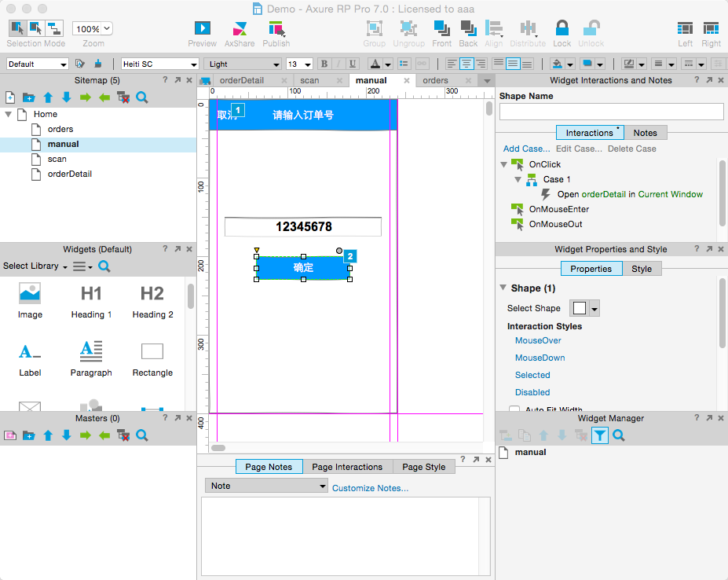The height and width of the screenshot is (580, 728).
Task: Open the Heiti SC font dropdown
Action: [x=159, y=64]
